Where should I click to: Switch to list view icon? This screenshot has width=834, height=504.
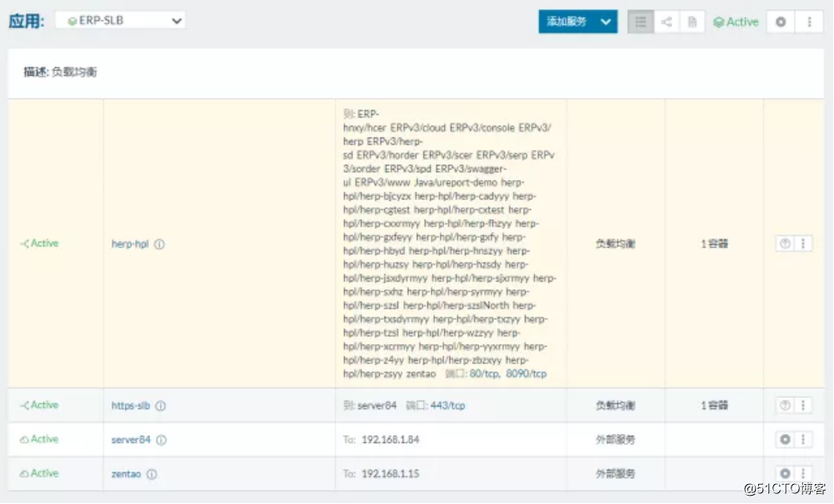pyautogui.click(x=641, y=22)
